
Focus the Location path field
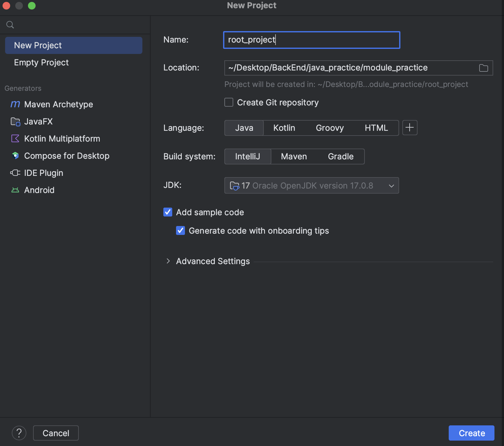(x=358, y=68)
